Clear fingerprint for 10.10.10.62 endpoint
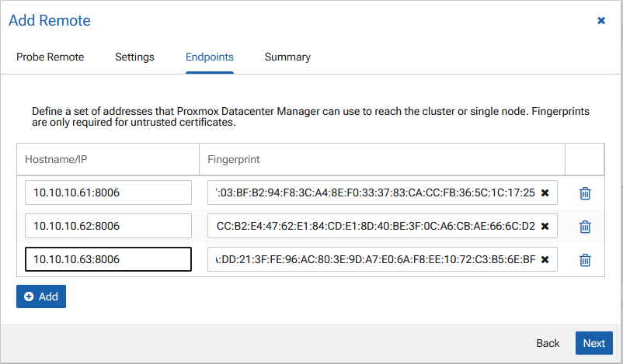This screenshot has height=364, width=623. pos(545,226)
